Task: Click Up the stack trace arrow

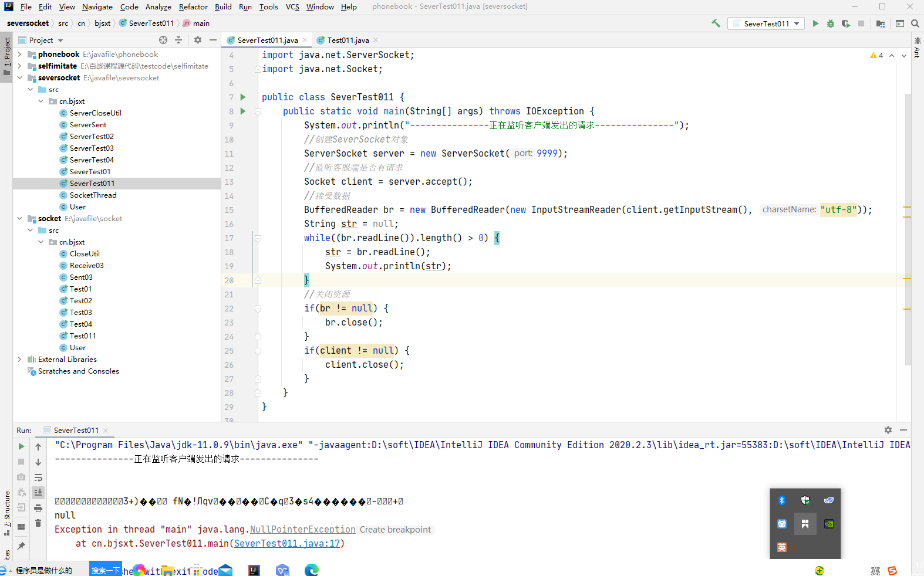Action: point(38,447)
